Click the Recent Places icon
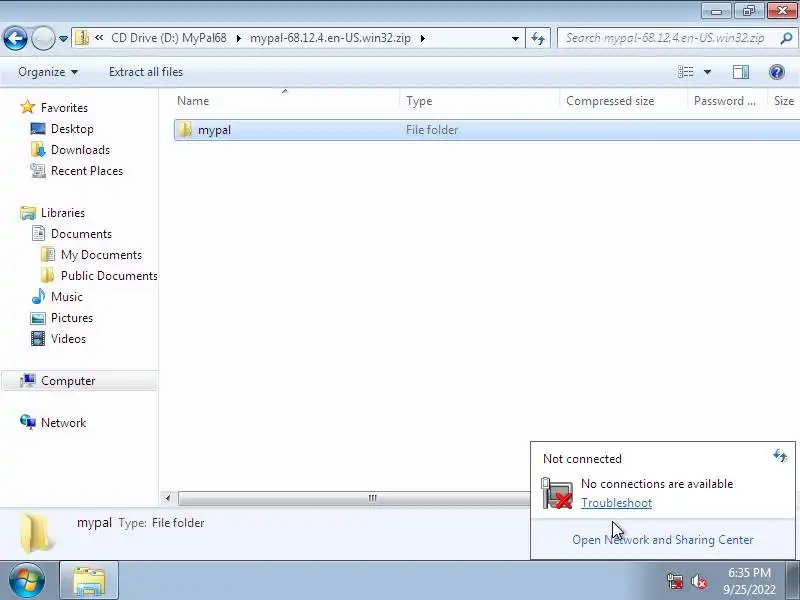This screenshot has width=800, height=600. (x=38, y=170)
